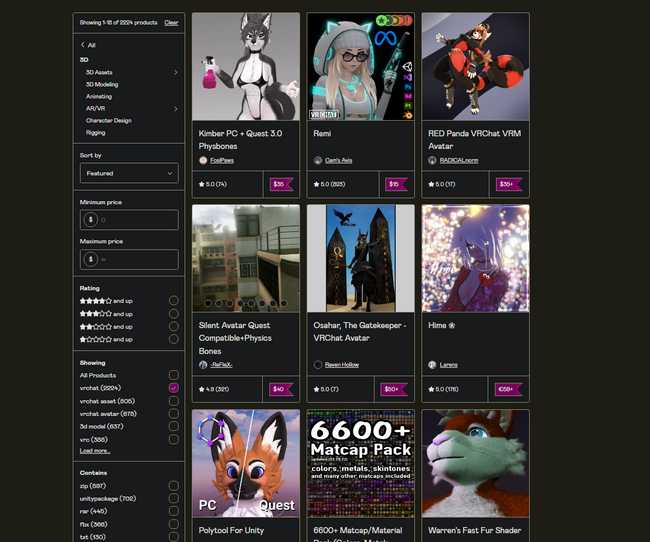The image size is (650, 542).
Task: Click the star rating icon on Silent Avatar card
Action: point(201,389)
